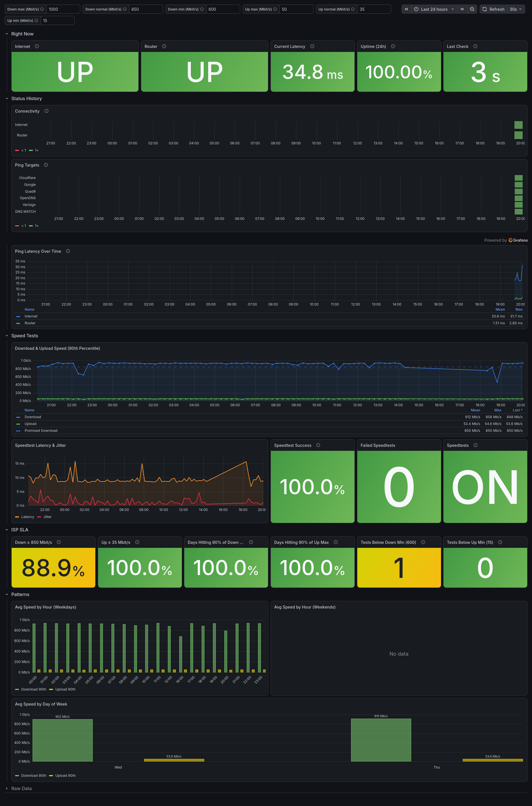
Task: Open Speedtest Latency & Jitter panel title
Action: pos(40,445)
